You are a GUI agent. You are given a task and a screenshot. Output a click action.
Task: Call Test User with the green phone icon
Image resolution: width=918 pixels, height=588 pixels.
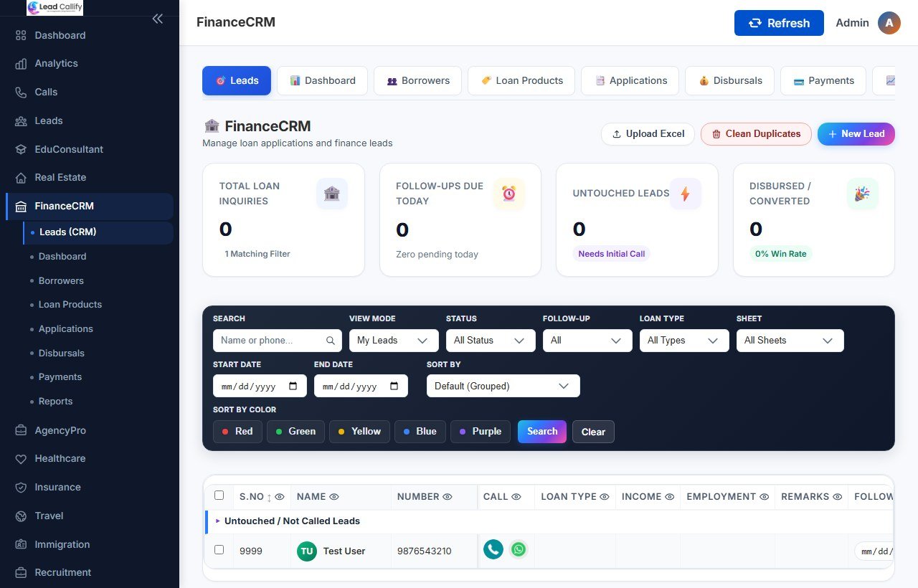point(493,550)
